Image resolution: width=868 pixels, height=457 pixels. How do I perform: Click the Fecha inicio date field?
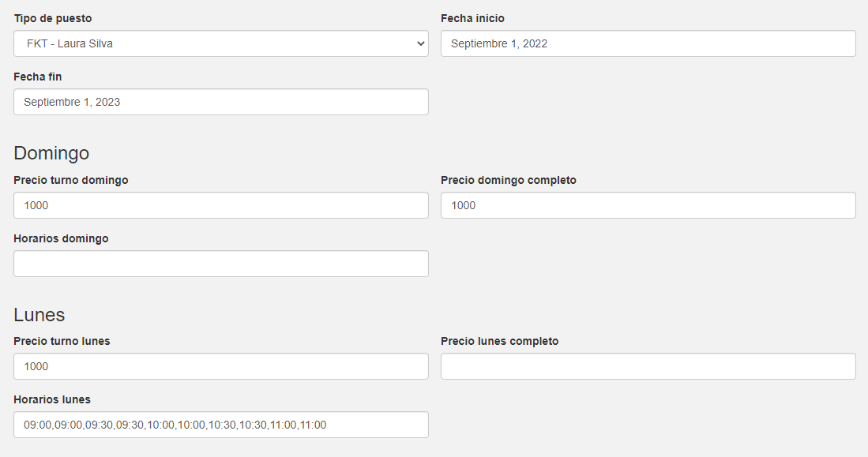coord(648,43)
